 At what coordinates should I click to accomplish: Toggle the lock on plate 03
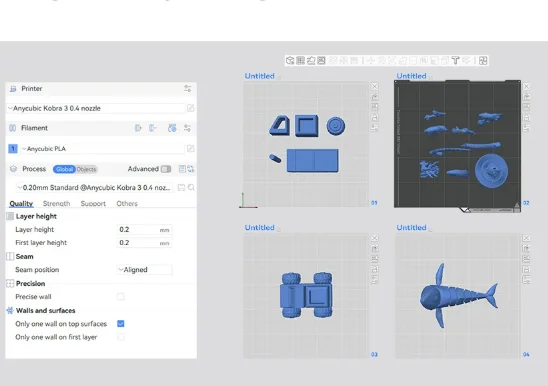click(x=375, y=269)
